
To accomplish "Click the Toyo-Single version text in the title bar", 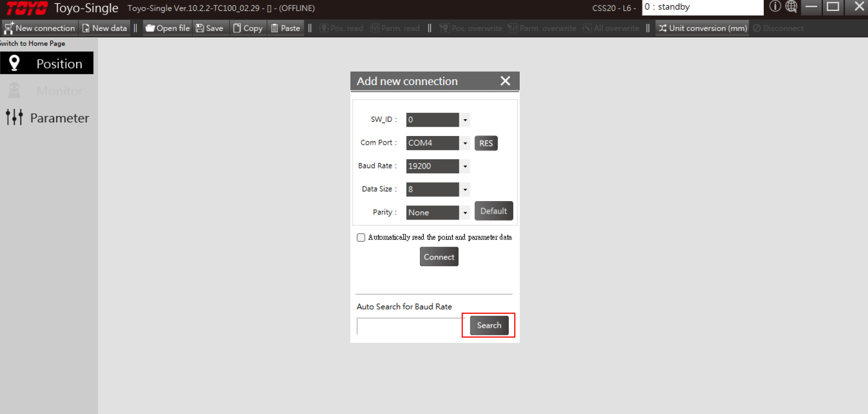I will [221, 8].
